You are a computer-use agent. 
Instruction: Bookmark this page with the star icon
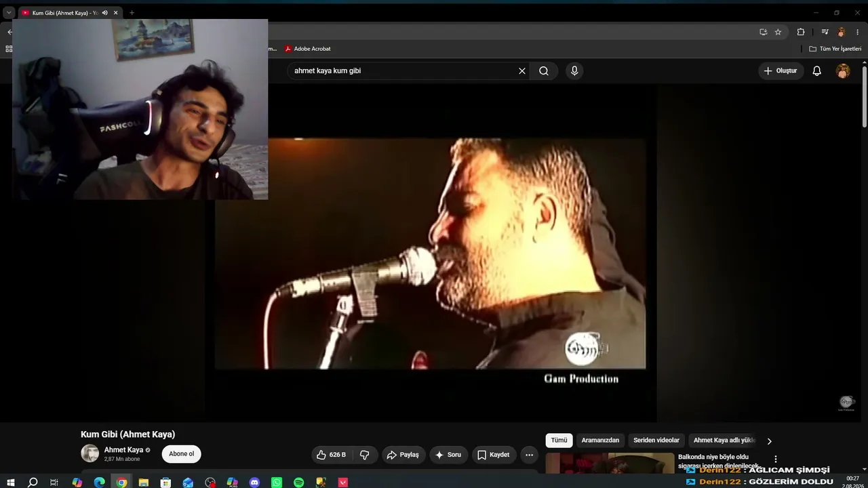point(778,32)
